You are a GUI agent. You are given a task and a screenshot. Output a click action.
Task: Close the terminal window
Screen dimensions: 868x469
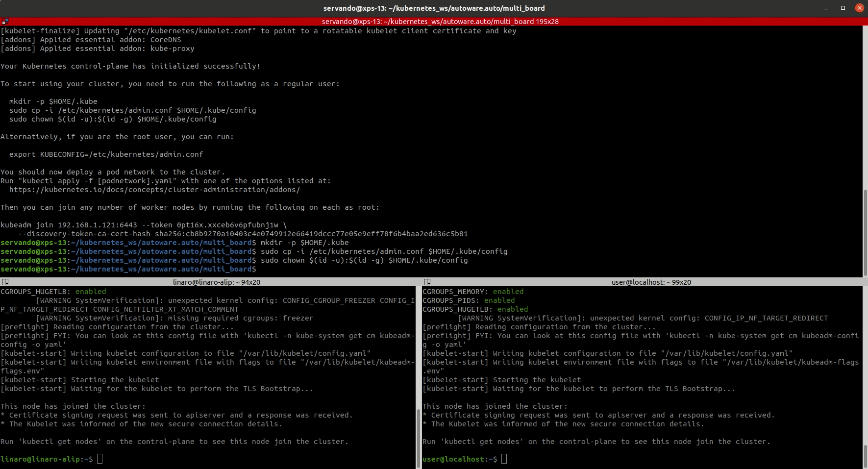coord(859,8)
